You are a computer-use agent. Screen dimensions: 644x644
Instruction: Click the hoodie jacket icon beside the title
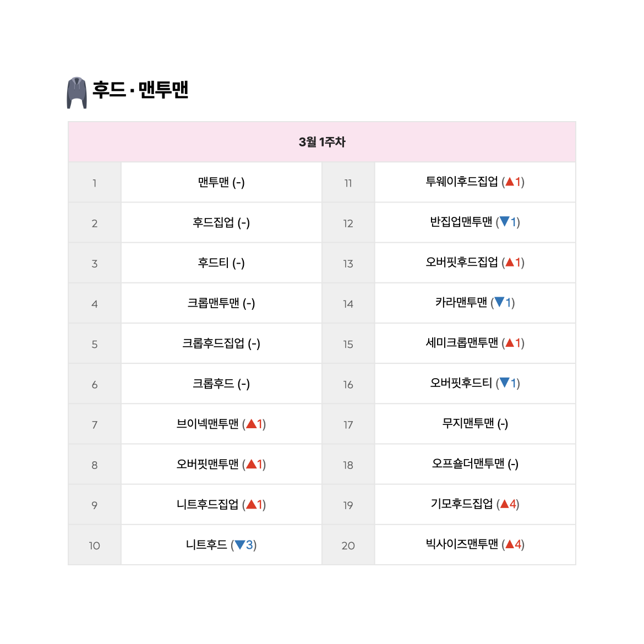tap(77, 93)
